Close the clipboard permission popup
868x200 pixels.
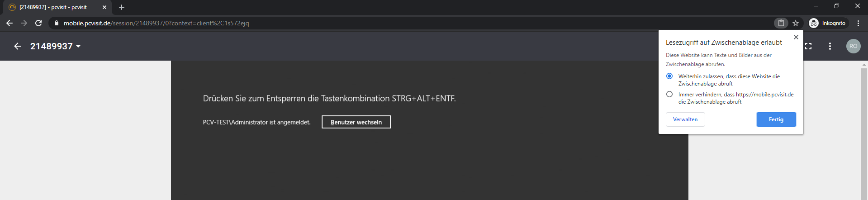(x=796, y=37)
